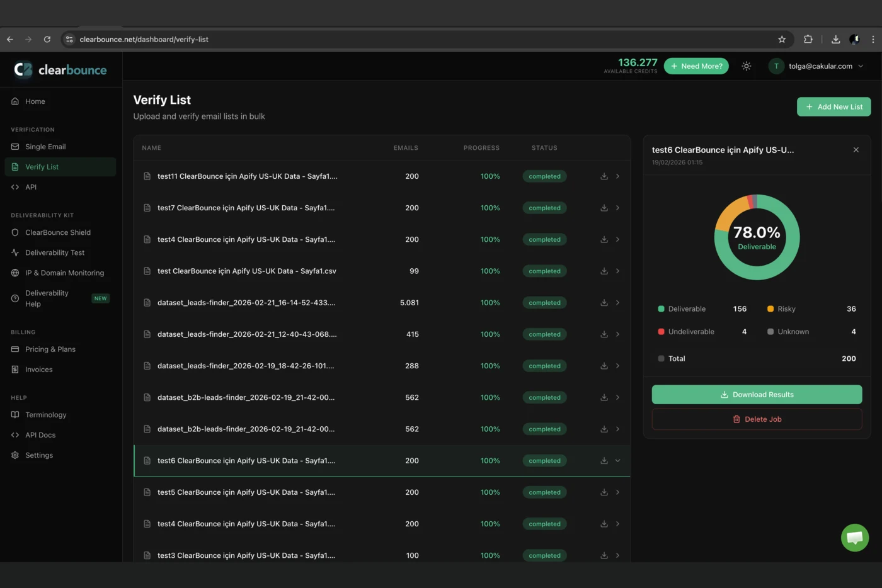Click the Deliverable legend entry
This screenshot has width=882, height=588.
(x=702, y=309)
